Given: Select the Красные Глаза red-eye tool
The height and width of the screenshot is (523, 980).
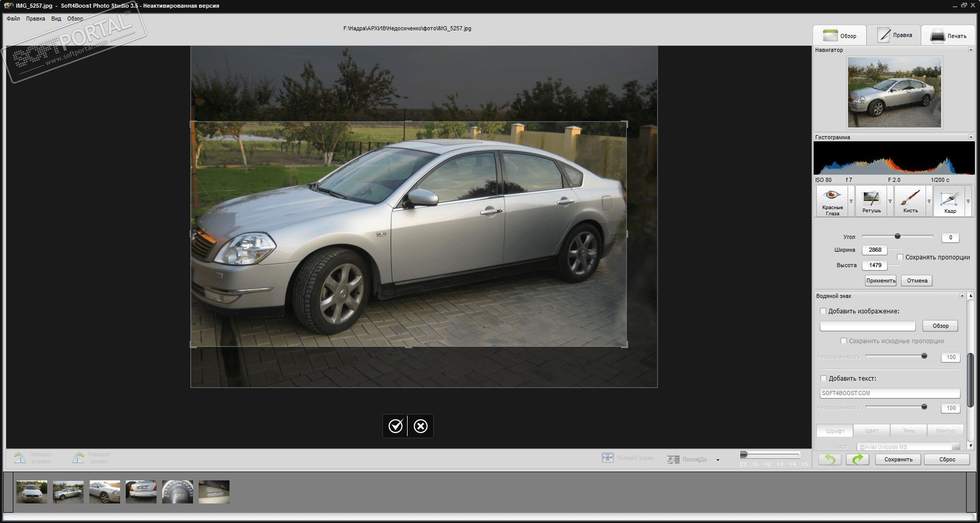Looking at the screenshot, I should (x=832, y=201).
